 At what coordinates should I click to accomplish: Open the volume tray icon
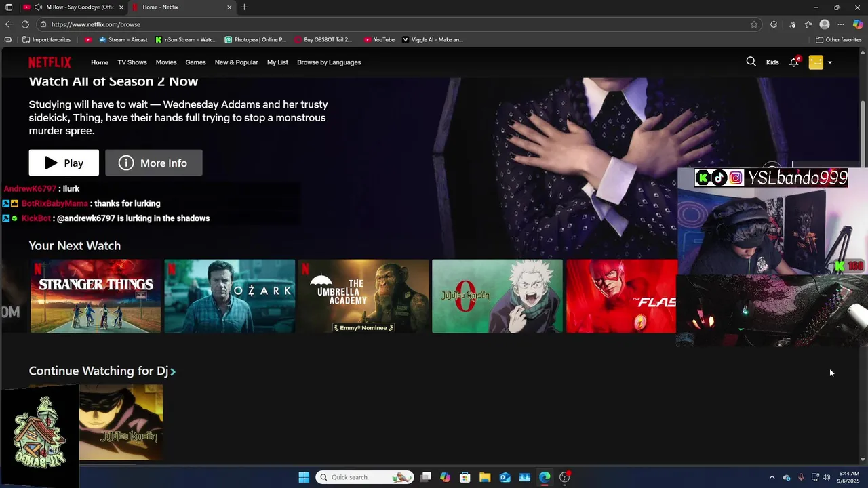coord(826,477)
